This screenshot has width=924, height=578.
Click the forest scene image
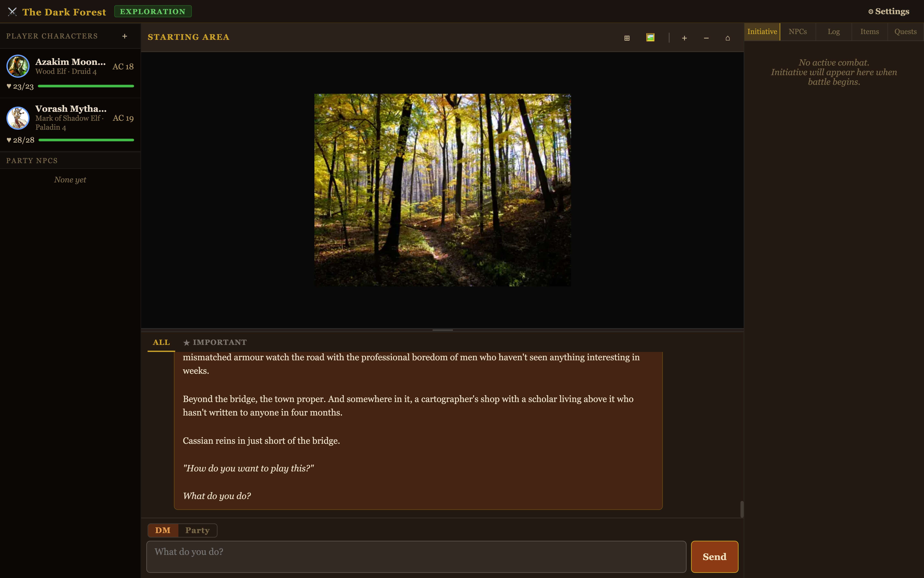(x=443, y=190)
